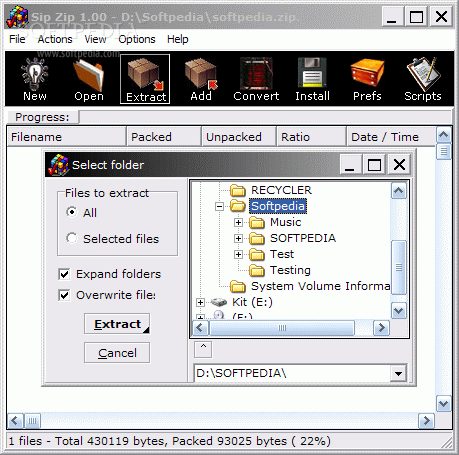Image resolution: width=459 pixels, height=455 pixels.
Task: Open an archive with the Open folder icon
Action: 89,74
